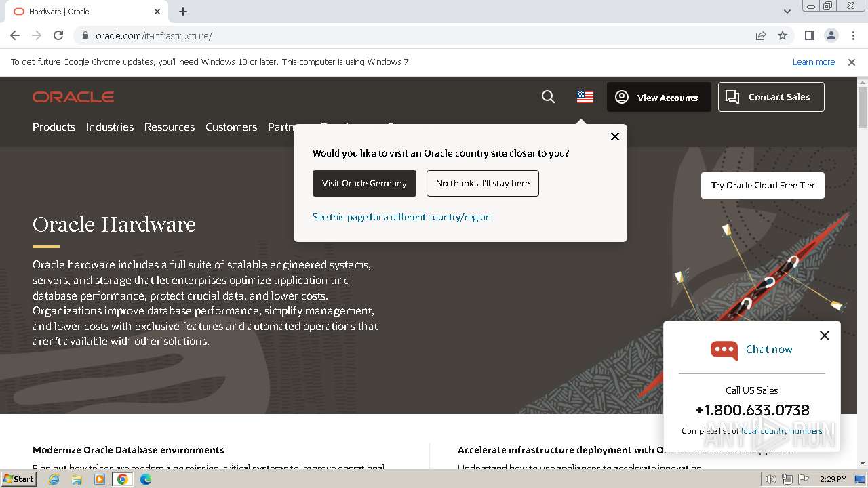Open Internet Explorer from taskbar
Screen dimensions: 868x488
tap(54, 479)
